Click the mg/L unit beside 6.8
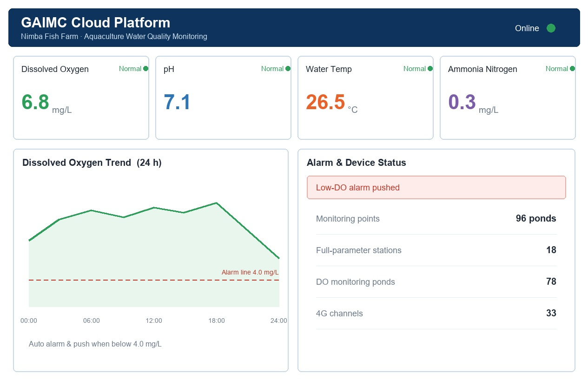 click(x=62, y=110)
